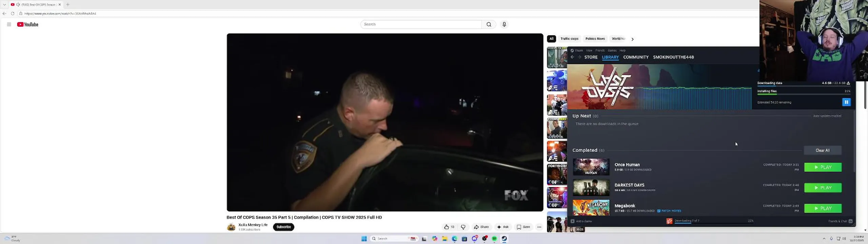Viewport: 868px width, 244px height.
Task: Open the View menu in Steam
Action: click(x=589, y=50)
